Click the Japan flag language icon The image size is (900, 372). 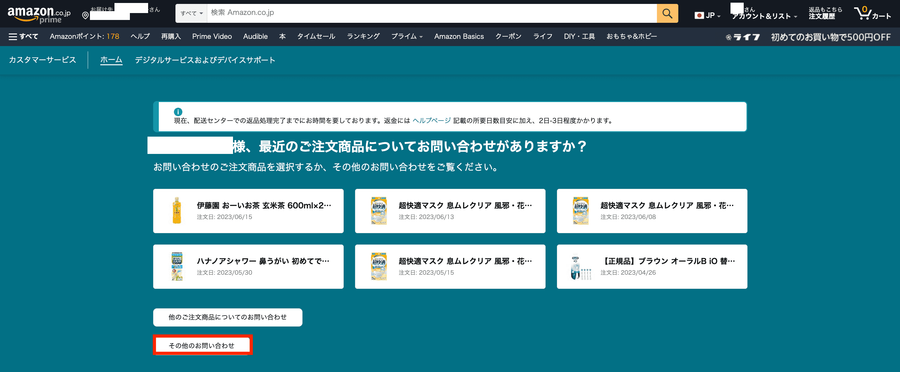699,16
